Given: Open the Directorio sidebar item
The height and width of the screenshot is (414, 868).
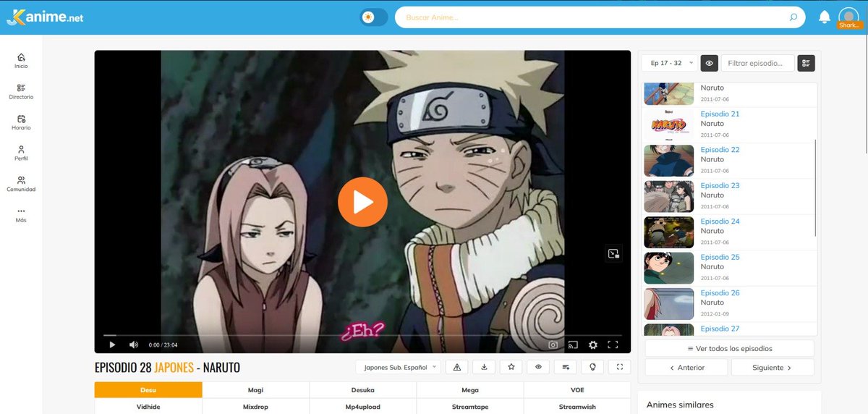Looking at the screenshot, I should click(21, 92).
